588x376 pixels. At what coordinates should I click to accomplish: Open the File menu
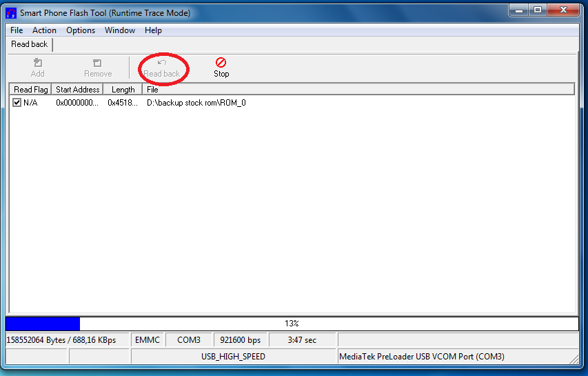(x=17, y=30)
